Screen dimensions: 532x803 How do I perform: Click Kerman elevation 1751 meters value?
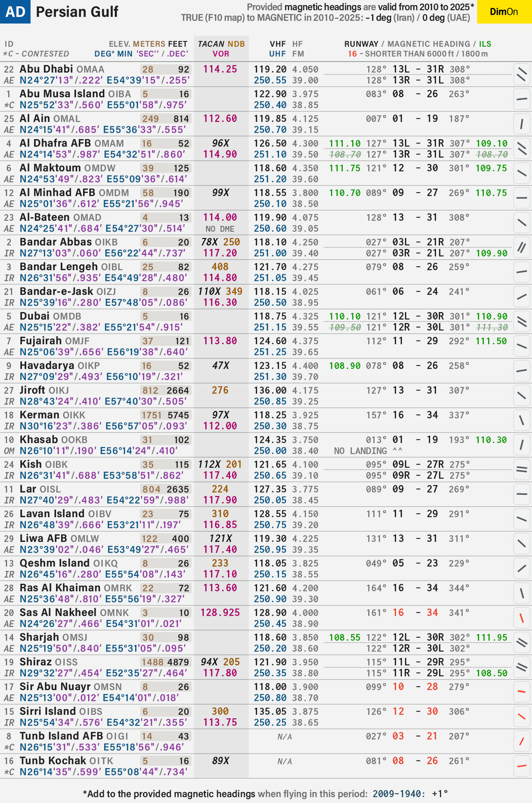[152, 415]
